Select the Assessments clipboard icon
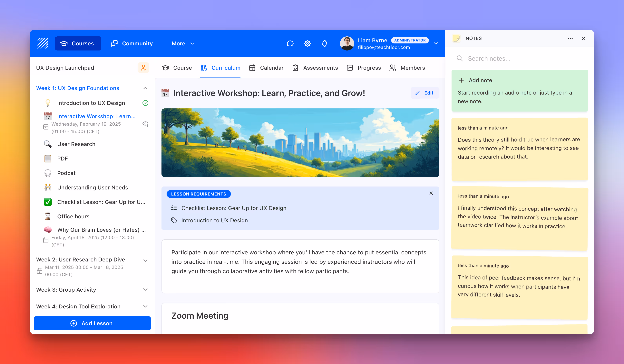 pos(295,68)
